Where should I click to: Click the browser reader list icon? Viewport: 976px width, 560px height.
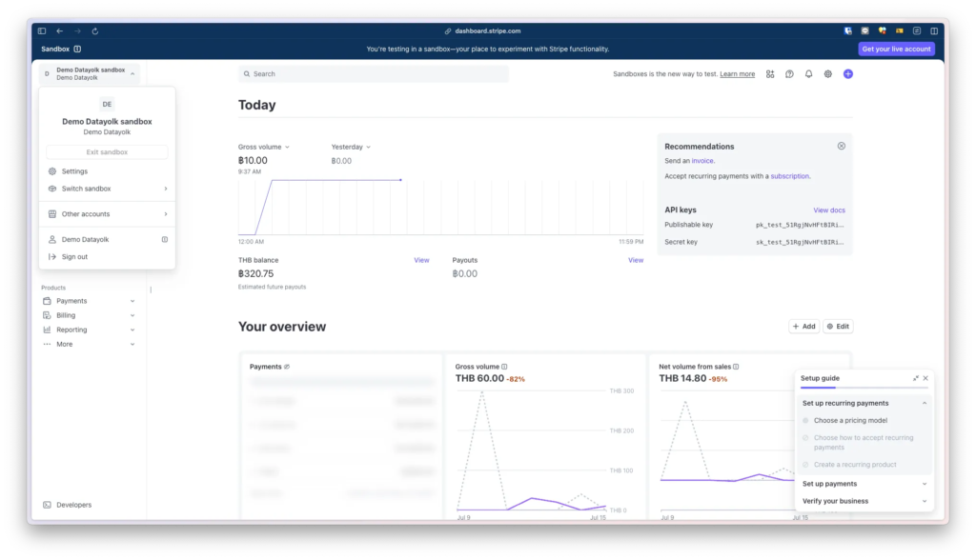917,30
